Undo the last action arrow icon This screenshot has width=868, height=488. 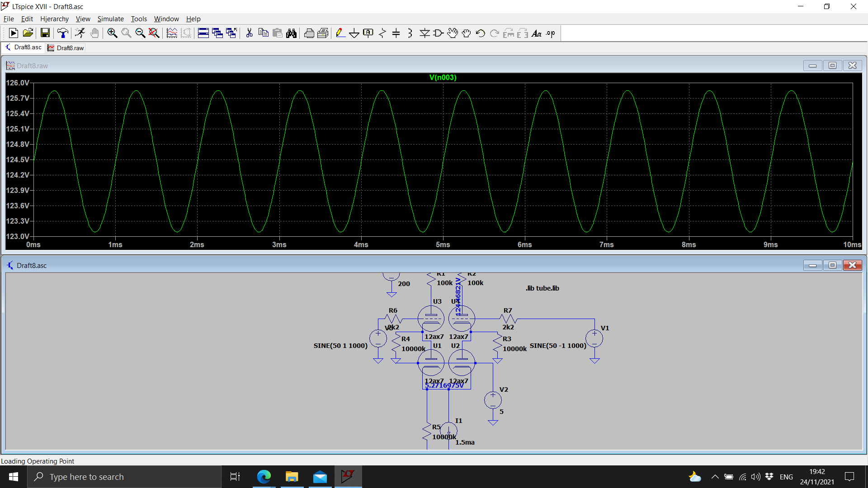[x=481, y=33]
